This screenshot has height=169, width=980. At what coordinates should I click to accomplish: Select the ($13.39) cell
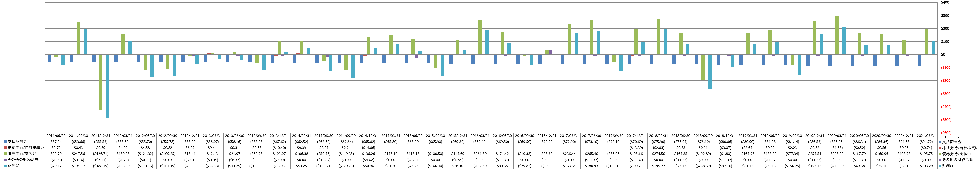pyautogui.click(x=636, y=148)
